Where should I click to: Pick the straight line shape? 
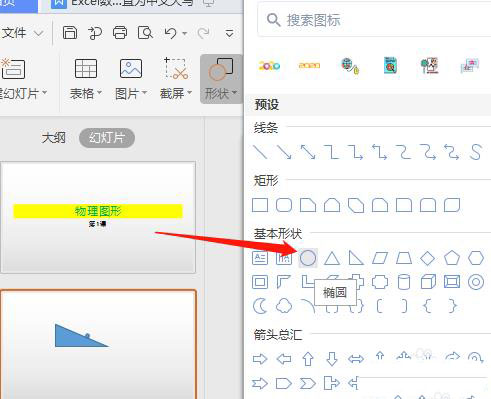coord(260,152)
